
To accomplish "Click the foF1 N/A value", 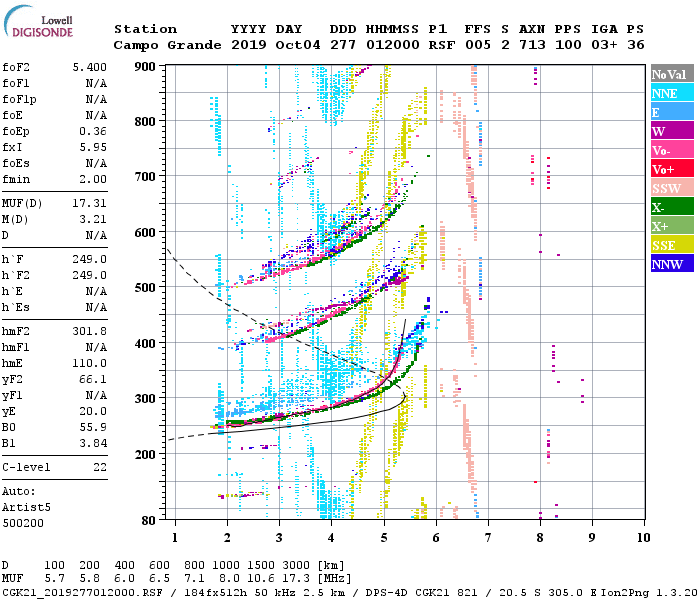I will tap(96, 83).
